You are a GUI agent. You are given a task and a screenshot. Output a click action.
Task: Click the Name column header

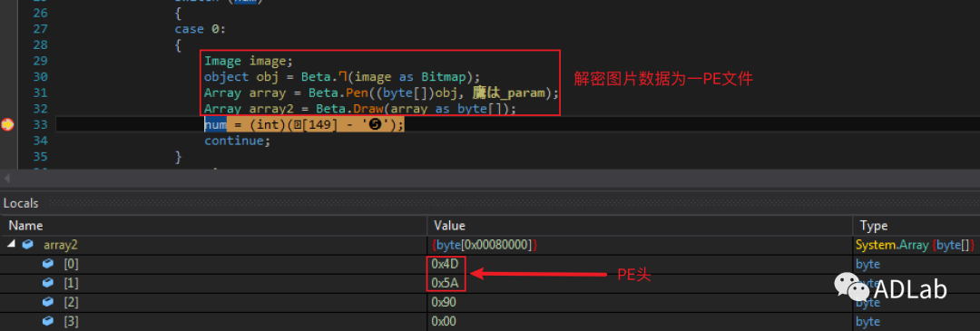(25, 226)
